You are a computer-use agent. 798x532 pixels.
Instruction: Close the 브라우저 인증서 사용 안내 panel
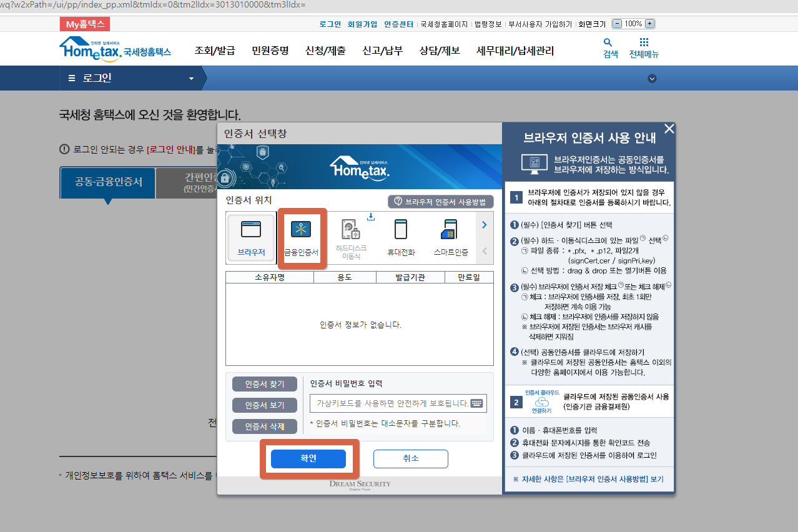[669, 129]
